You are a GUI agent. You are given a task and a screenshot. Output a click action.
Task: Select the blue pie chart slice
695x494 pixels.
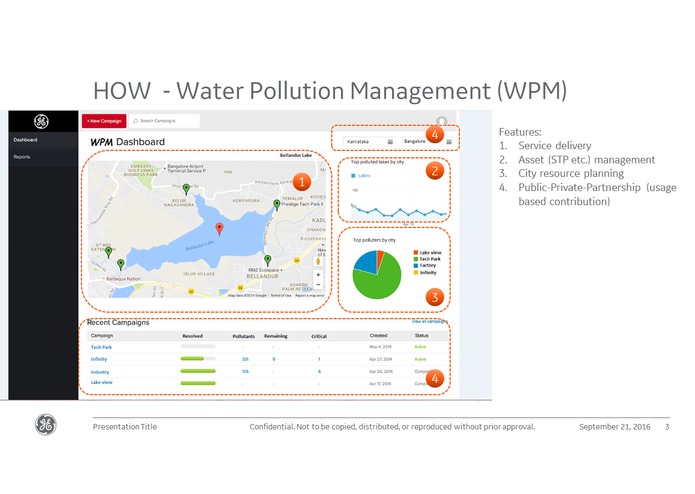[366, 262]
